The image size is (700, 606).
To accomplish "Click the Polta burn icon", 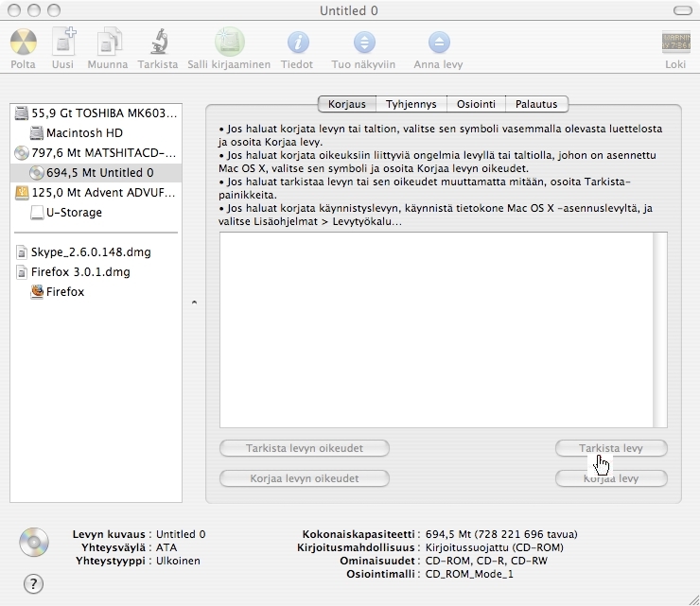I will click(23, 43).
